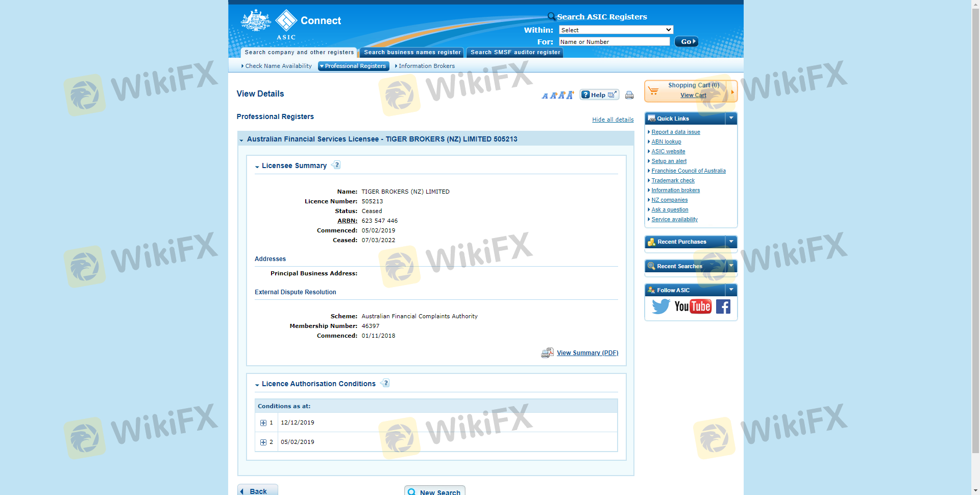The width and height of the screenshot is (980, 495).
Task: Expand the Recent Purchases panel arrow
Action: pyautogui.click(x=731, y=242)
